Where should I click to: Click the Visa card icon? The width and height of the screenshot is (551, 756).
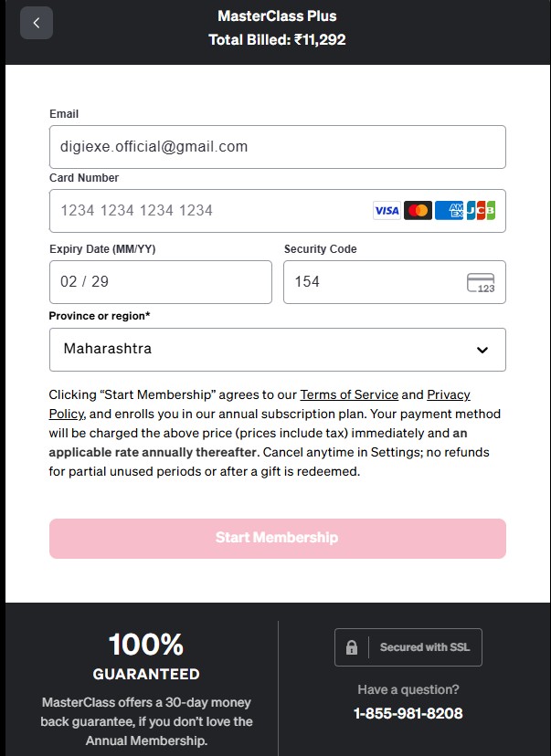coord(387,210)
